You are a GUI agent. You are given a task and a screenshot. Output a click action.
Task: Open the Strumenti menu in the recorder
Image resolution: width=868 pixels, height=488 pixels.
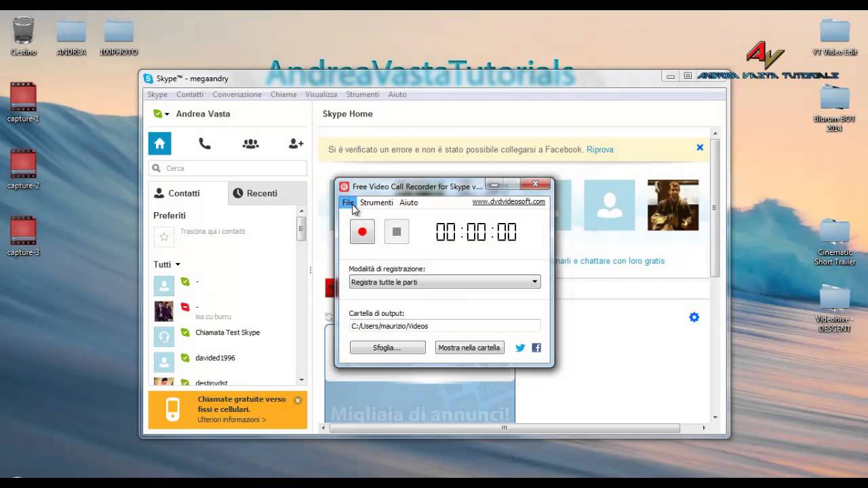pos(376,203)
